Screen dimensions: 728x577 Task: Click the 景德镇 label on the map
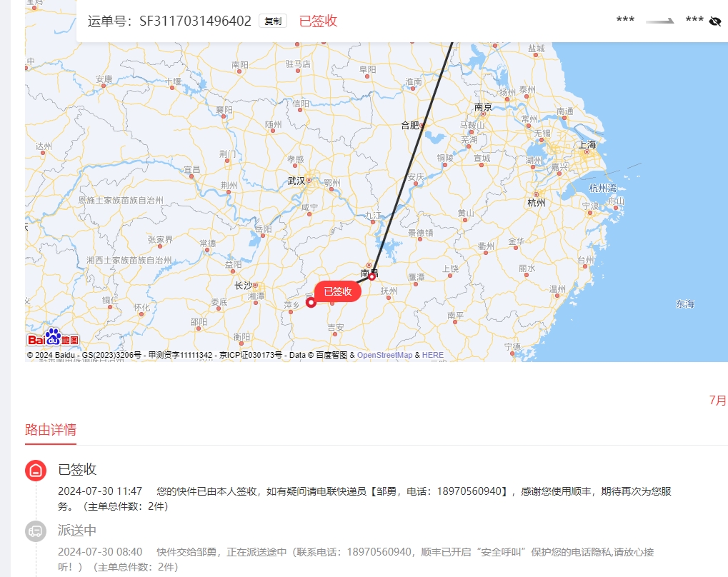click(421, 233)
